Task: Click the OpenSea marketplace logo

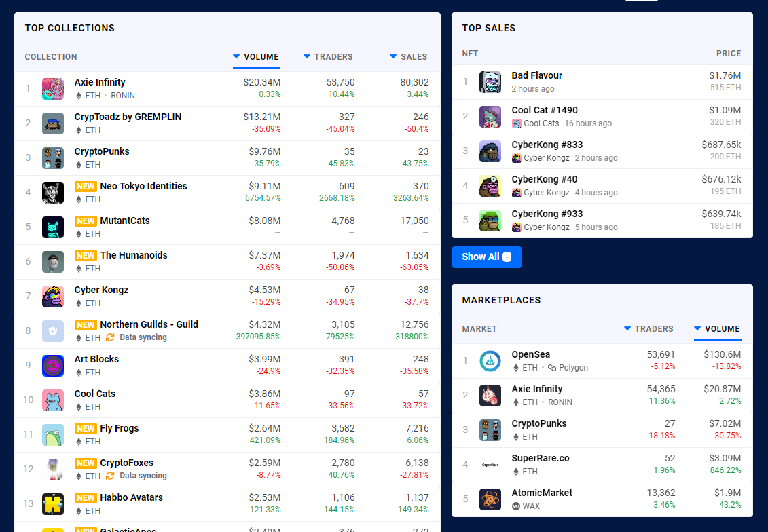Action: 490,361
